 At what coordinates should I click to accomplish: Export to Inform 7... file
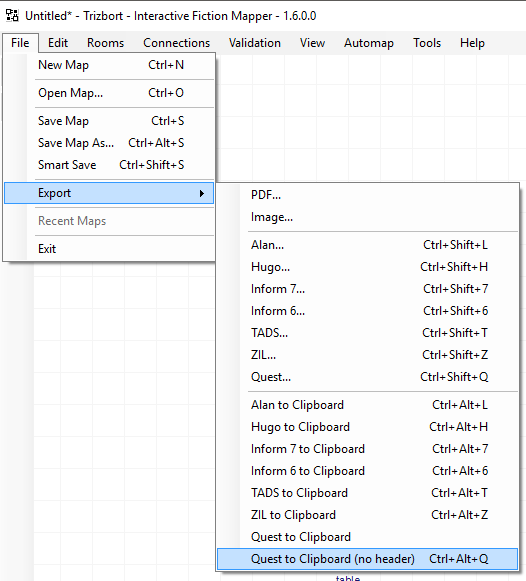pyautogui.click(x=367, y=289)
